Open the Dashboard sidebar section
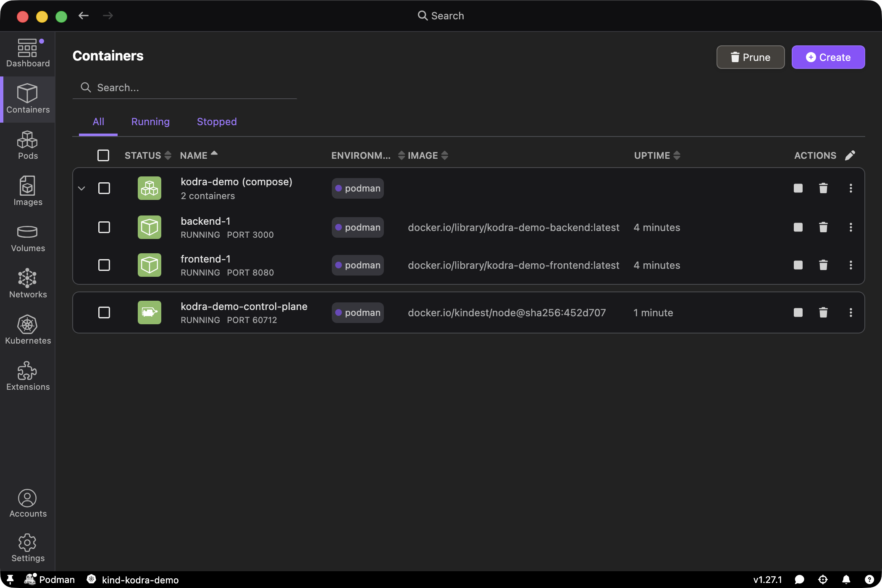Screen dimensions: 882x588 tap(28, 53)
